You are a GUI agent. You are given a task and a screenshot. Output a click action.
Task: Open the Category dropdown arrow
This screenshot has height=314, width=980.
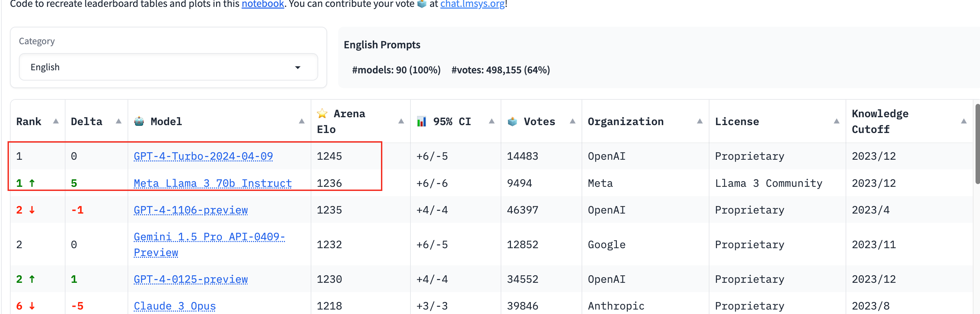click(x=298, y=67)
